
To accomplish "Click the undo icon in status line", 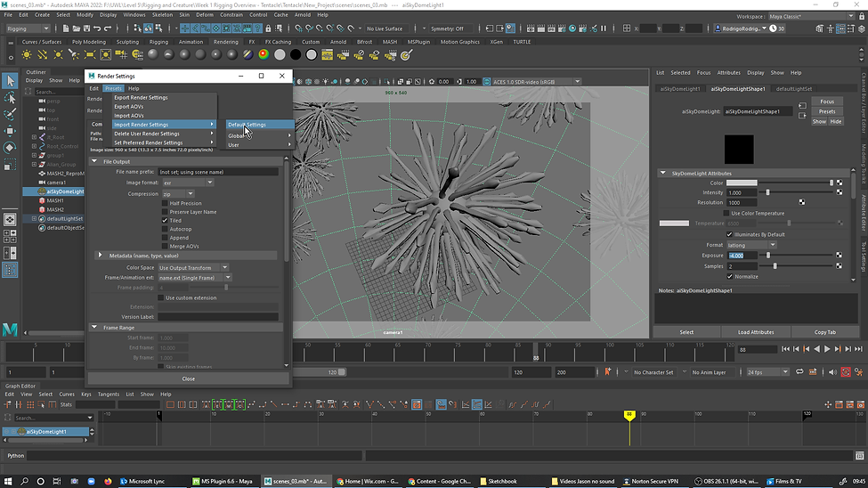I will click(97, 28).
